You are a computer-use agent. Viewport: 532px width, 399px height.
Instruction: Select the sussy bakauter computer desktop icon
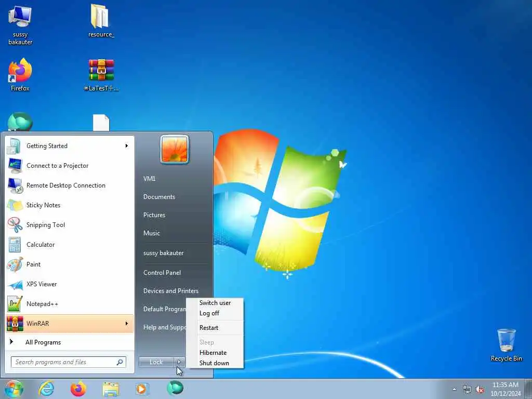coord(20,25)
